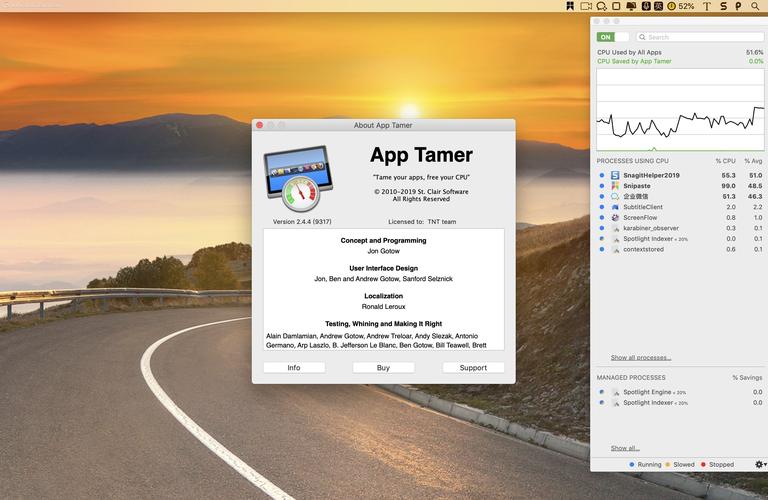Click the karabiner_observer generic process icon
This screenshot has height=500, width=768.
(x=616, y=228)
